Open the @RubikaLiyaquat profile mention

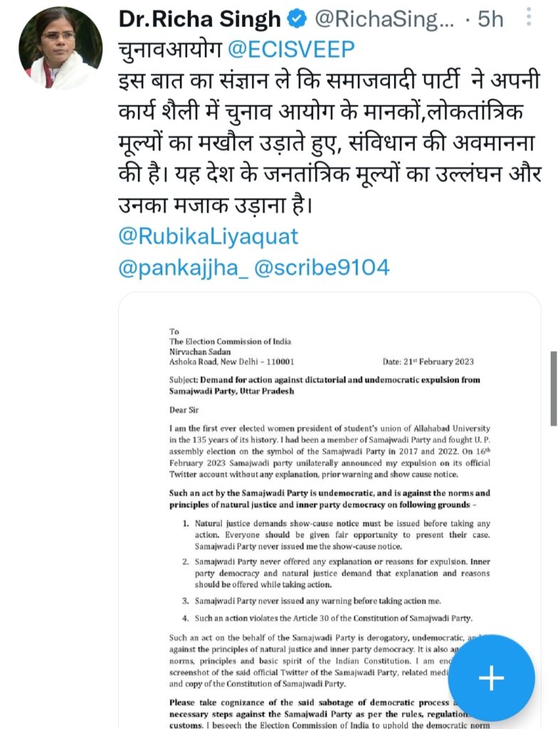[208, 236]
